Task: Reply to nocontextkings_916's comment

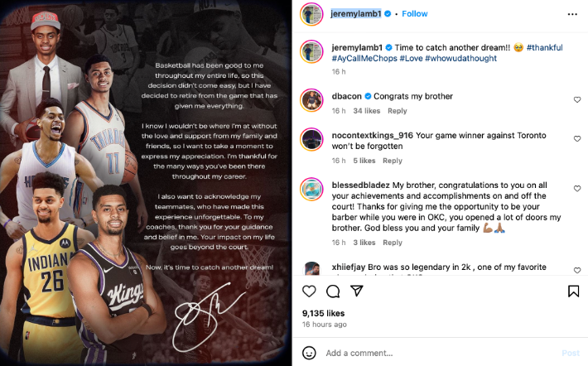Action: pos(393,161)
